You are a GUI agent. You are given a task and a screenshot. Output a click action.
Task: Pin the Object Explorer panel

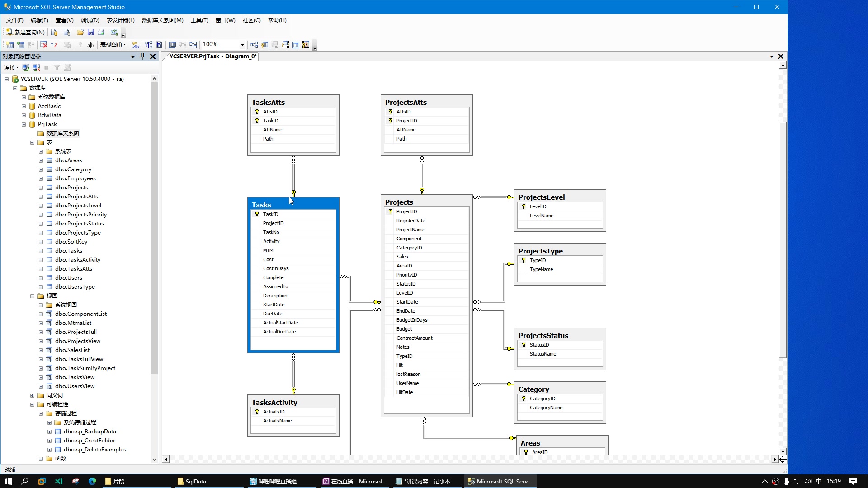tap(142, 56)
